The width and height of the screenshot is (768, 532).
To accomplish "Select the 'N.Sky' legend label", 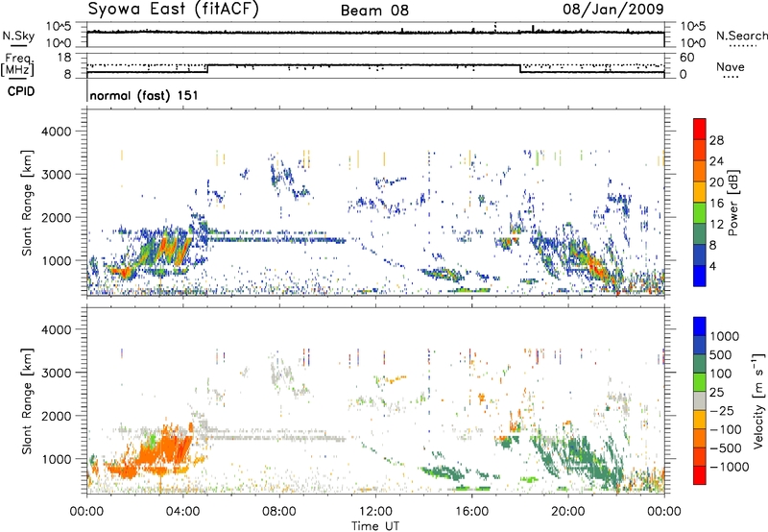I will [x=18, y=36].
